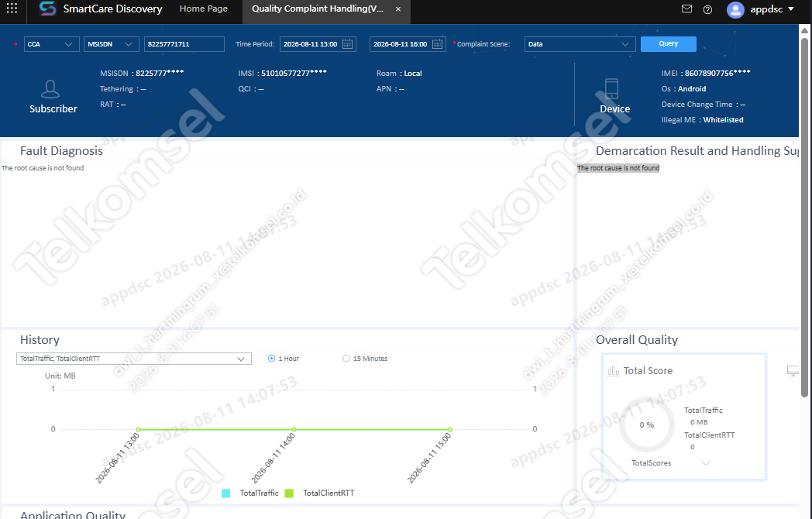Screen dimensions: 812x519
Task: Click the Roam Local value
Action: [413, 73]
